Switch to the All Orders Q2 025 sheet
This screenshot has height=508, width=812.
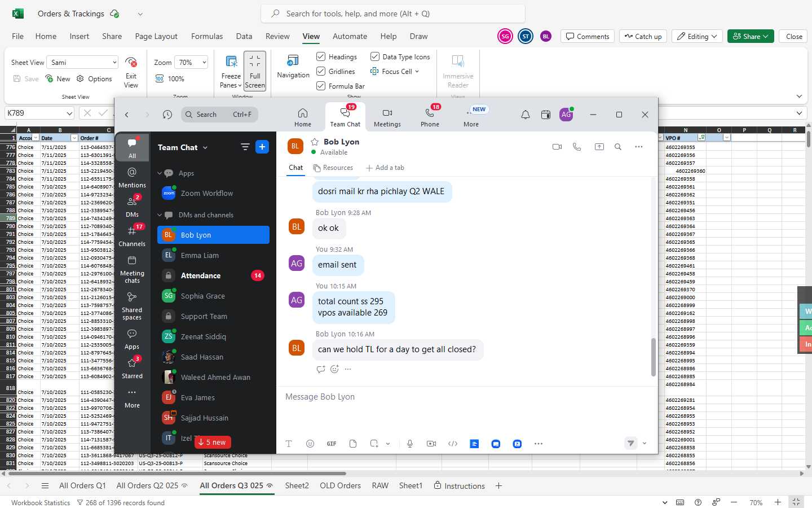[147, 485]
